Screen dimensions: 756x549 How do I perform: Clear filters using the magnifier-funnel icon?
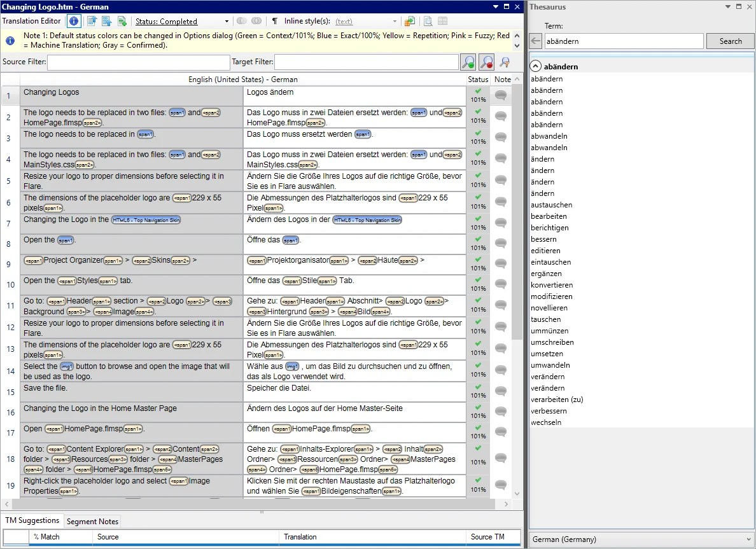tap(505, 62)
